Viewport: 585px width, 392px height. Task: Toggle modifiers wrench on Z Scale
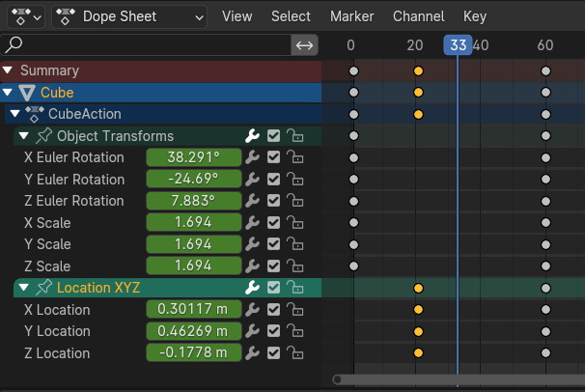[x=253, y=266]
